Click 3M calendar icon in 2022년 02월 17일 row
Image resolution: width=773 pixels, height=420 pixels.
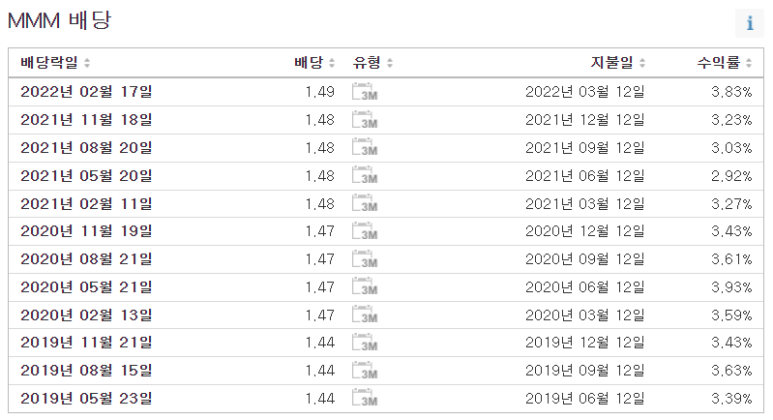365,92
